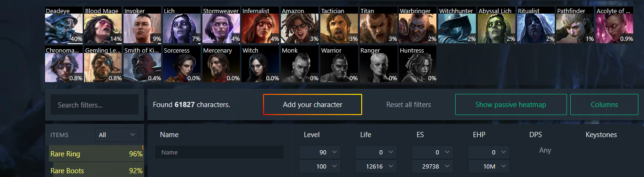
Task: Focus the Search filters input field
Action: tap(95, 105)
